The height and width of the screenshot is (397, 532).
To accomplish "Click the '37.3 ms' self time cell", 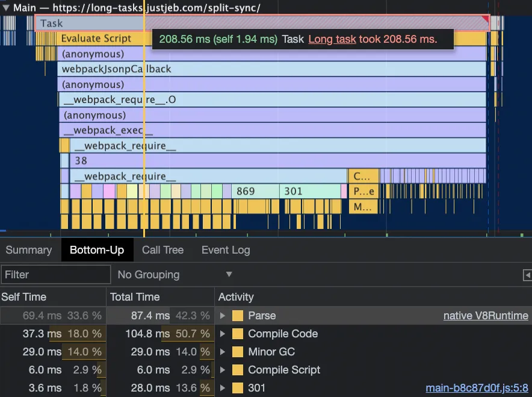I will [42, 334].
